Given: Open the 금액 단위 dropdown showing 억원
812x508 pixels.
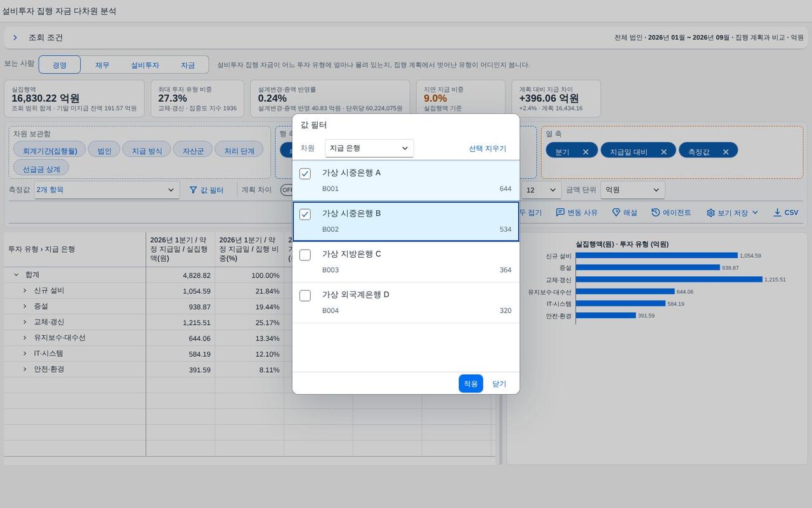Looking at the screenshot, I should (632, 190).
